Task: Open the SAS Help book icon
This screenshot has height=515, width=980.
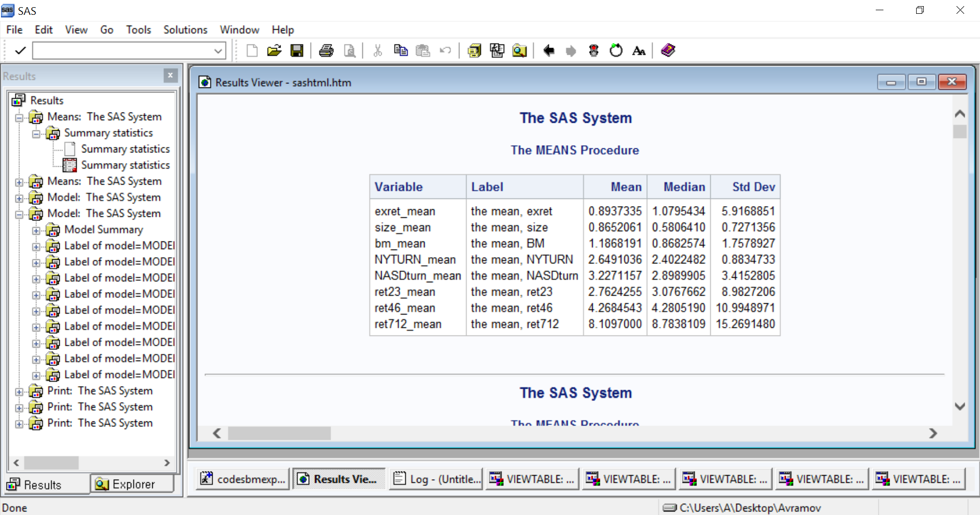Action: (x=668, y=51)
